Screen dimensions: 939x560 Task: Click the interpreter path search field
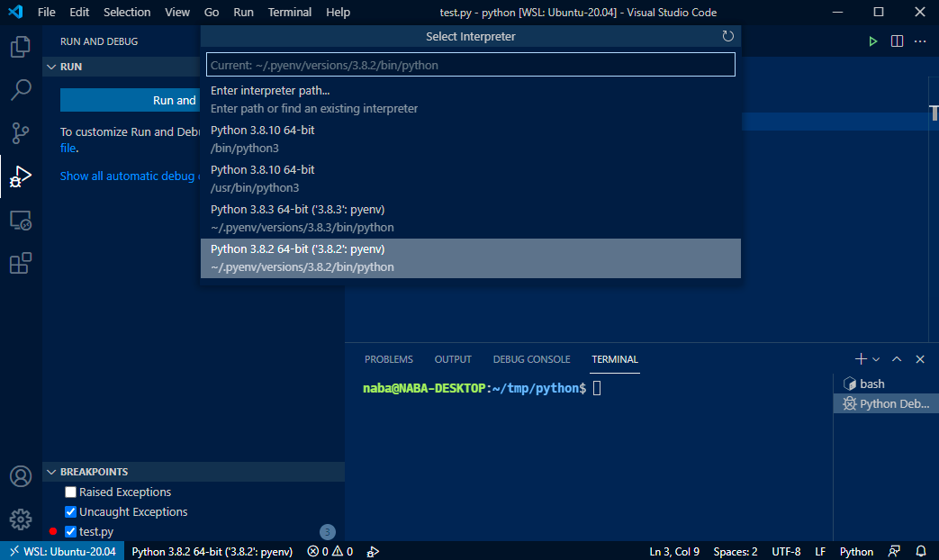coord(470,65)
